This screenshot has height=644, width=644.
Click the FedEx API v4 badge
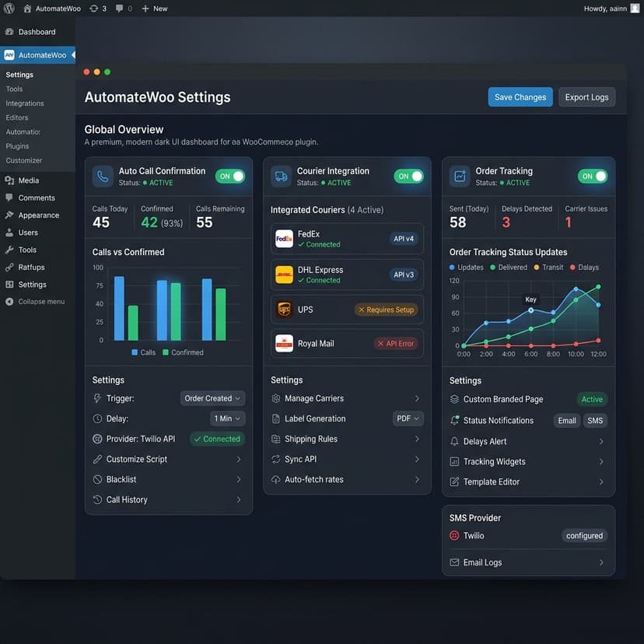(x=404, y=239)
